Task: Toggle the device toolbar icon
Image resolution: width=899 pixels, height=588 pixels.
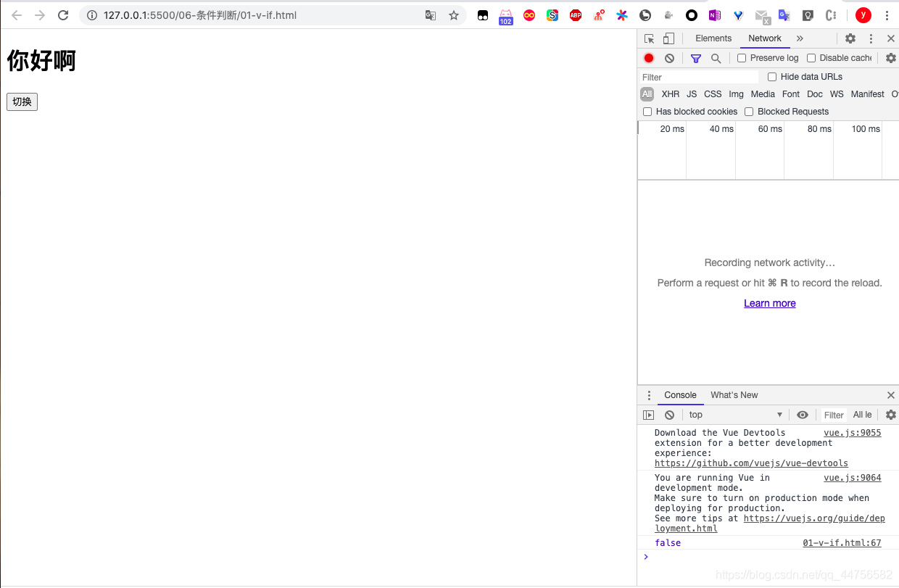Action: coord(668,38)
